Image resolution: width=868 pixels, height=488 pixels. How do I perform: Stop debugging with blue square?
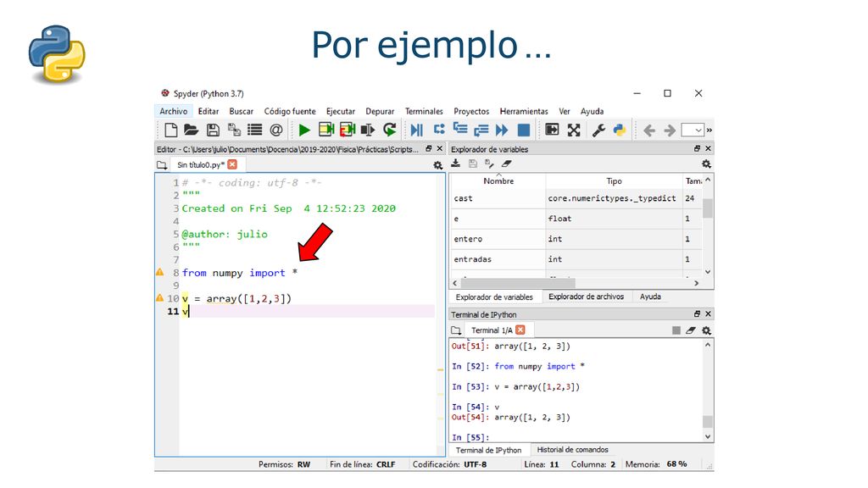tap(524, 130)
